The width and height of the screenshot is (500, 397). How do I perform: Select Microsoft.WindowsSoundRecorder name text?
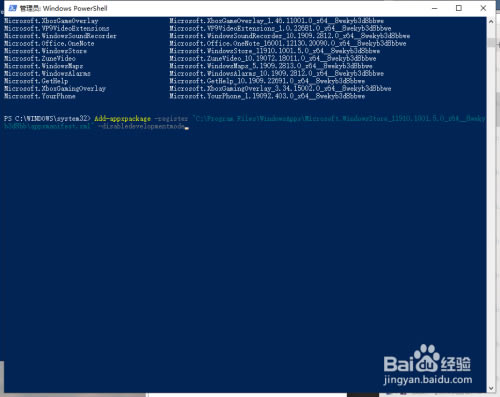(60, 36)
